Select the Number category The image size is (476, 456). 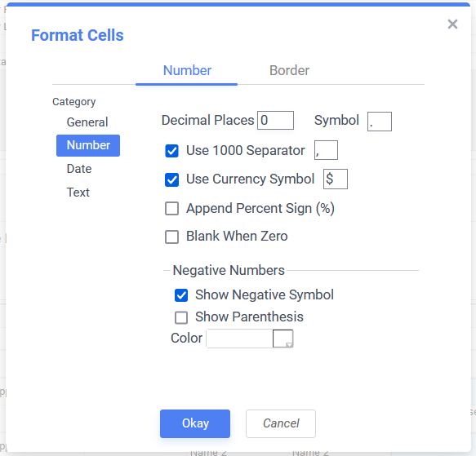click(x=88, y=145)
